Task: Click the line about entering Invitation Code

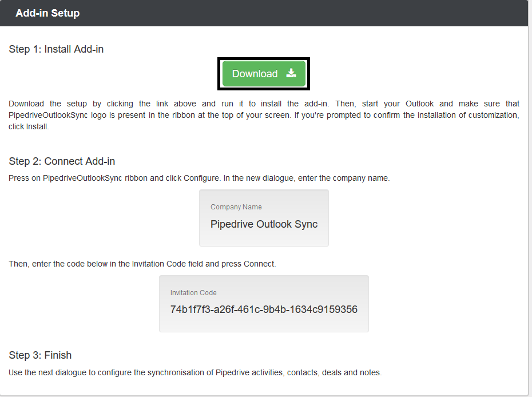Action: click(x=142, y=264)
